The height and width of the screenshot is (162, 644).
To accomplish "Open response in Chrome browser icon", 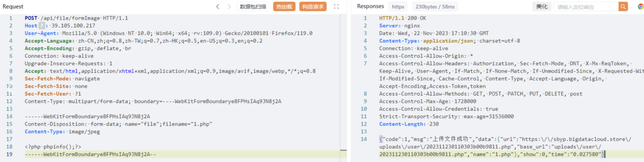I will pos(641,6).
